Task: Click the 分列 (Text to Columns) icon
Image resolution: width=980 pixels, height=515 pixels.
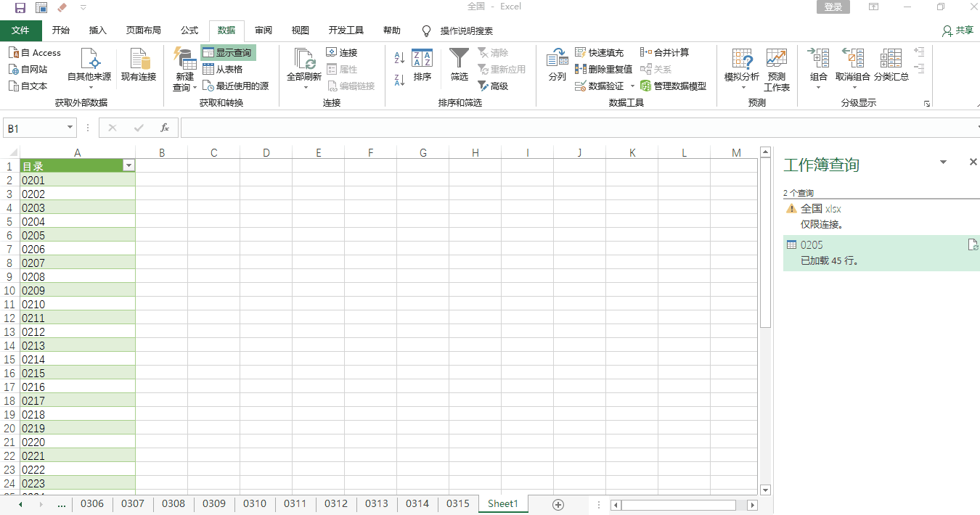Action: pyautogui.click(x=557, y=62)
